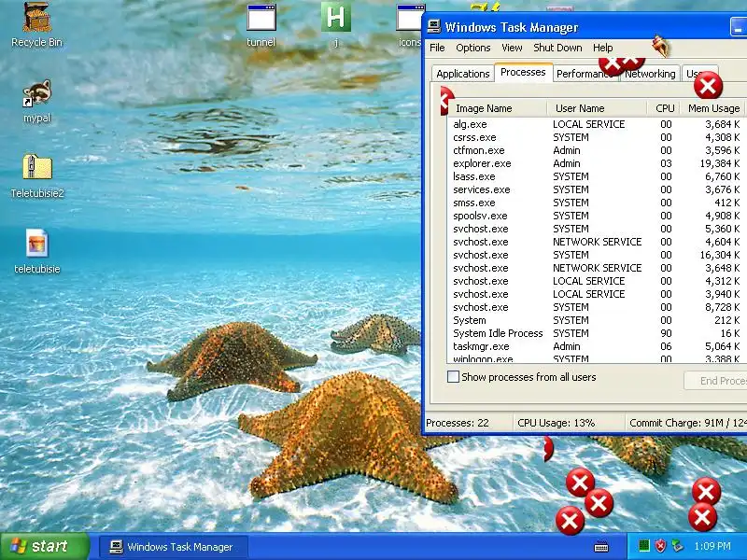
Task: Click the Commit Charge status text
Action: [688, 423]
